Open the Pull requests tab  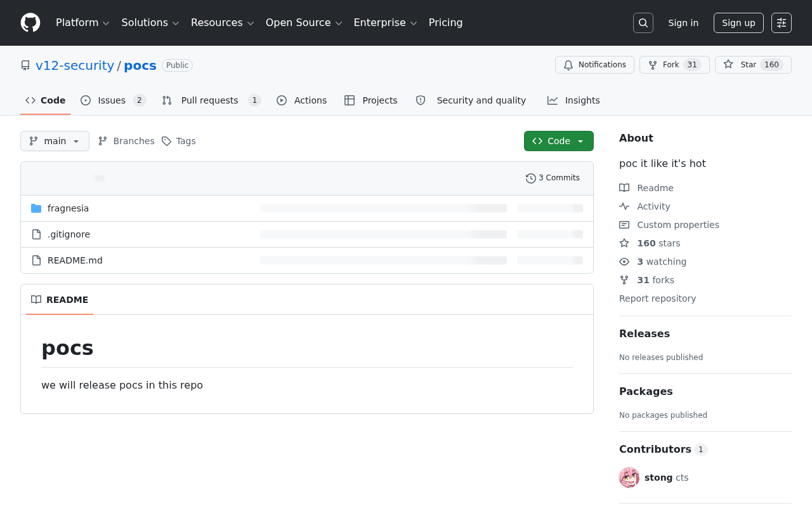tap(211, 100)
